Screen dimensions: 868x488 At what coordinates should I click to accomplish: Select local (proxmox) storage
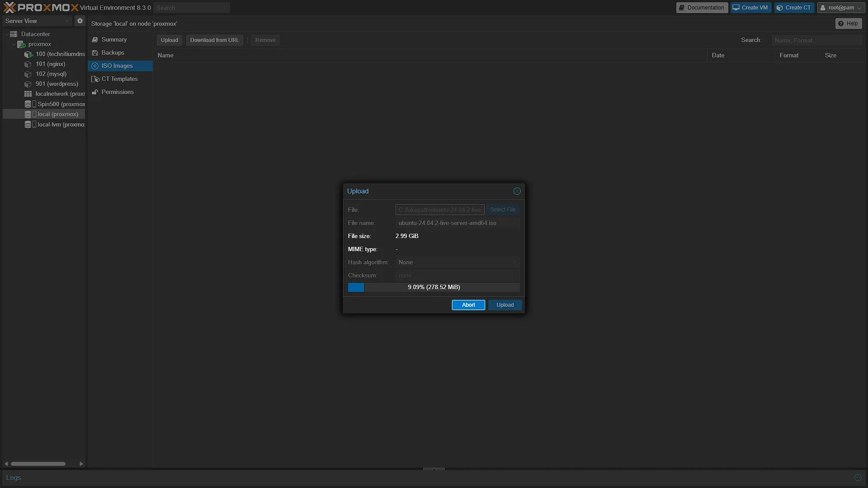44,114
